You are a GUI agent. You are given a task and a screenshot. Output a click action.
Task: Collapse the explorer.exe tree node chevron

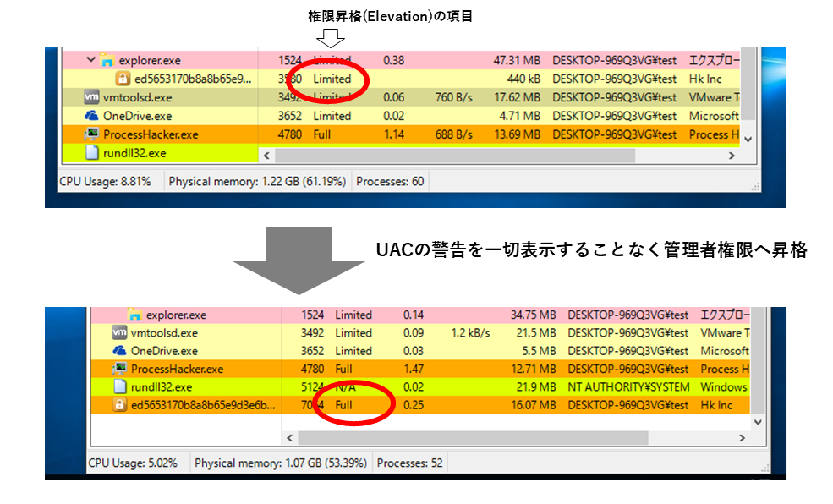[91, 61]
